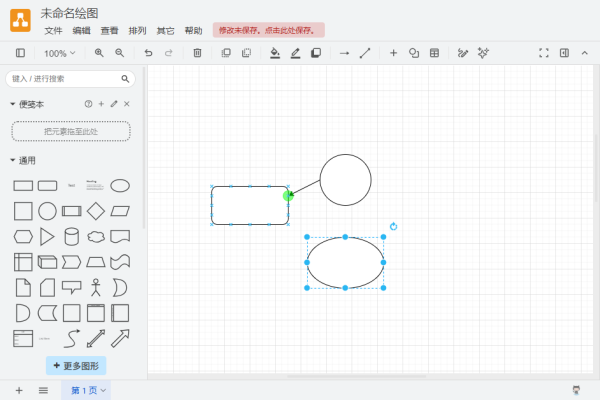The height and width of the screenshot is (400, 600).
Task: Select the parallelogram shape in palette
Action: point(120,211)
